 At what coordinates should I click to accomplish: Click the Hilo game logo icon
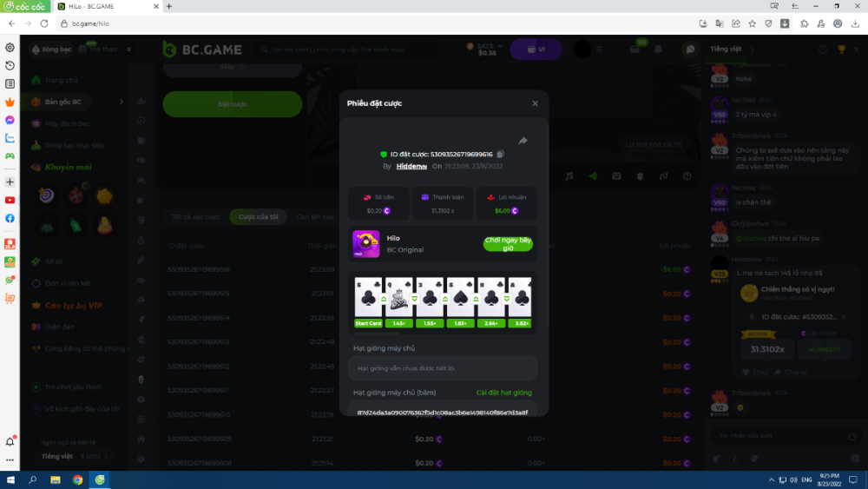(x=366, y=244)
